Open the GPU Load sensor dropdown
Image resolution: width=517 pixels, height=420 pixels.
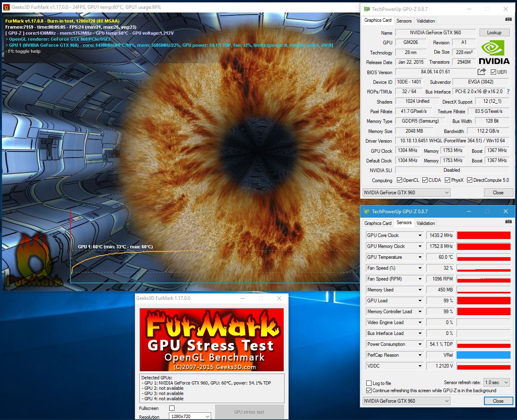419,301
